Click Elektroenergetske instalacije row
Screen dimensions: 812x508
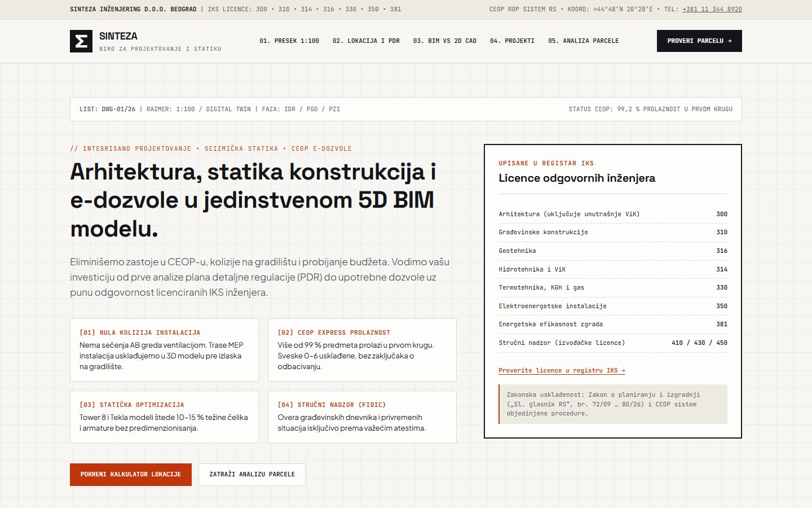pos(613,306)
